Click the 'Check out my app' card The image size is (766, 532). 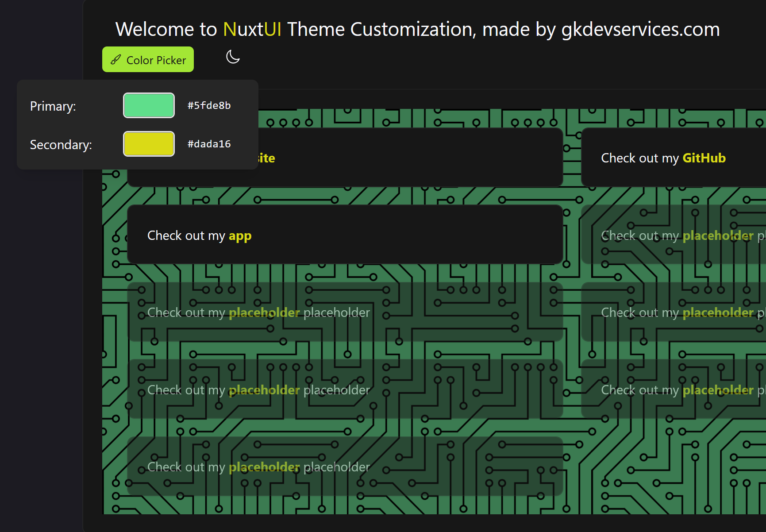coord(345,235)
